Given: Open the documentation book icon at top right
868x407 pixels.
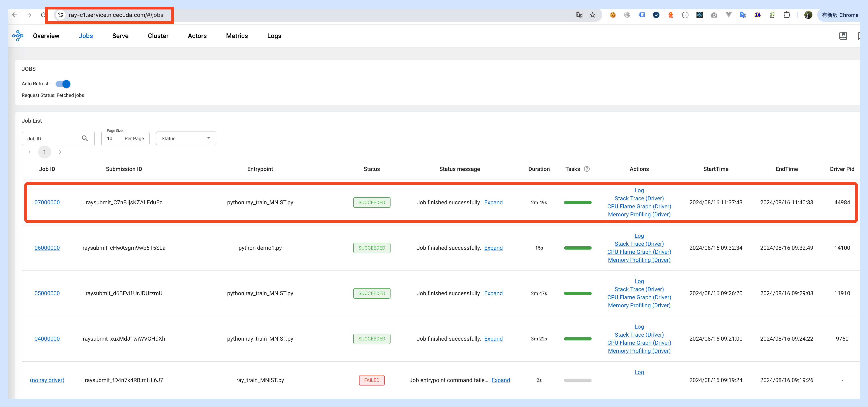Looking at the screenshot, I should click(x=843, y=36).
